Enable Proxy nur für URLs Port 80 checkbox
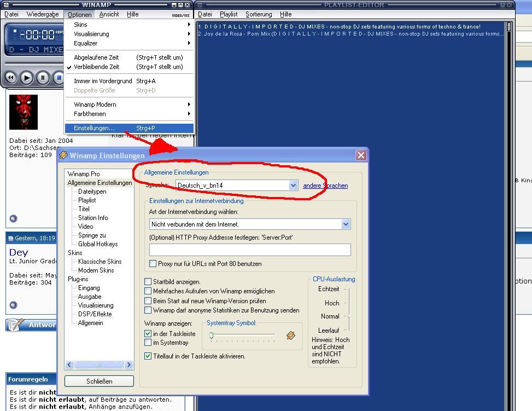Screen dimensions: 532x411 [153, 264]
